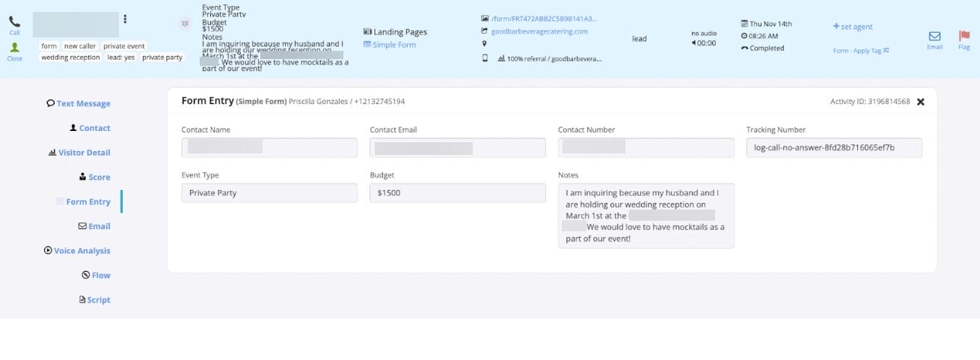Open the Voice Analysis tab
This screenshot has width=980, height=360.
(x=77, y=251)
